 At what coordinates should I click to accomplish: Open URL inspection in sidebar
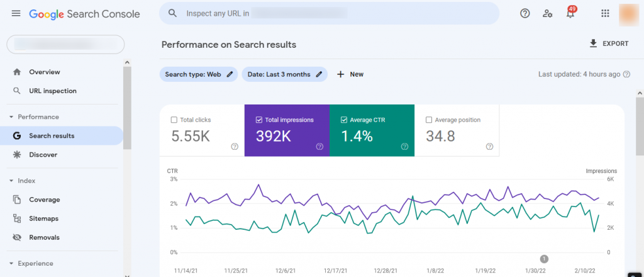coord(62,91)
